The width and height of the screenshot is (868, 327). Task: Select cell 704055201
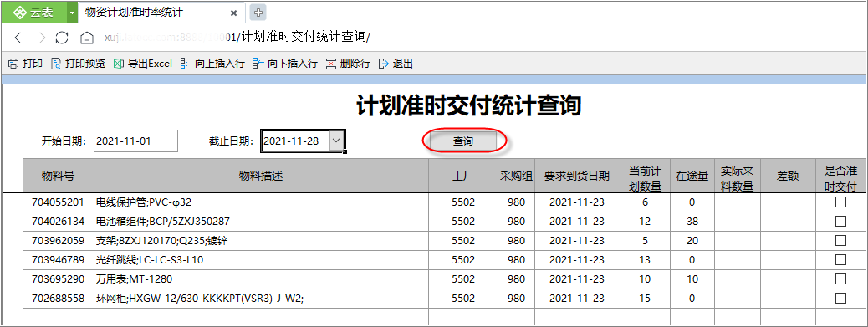[59, 202]
